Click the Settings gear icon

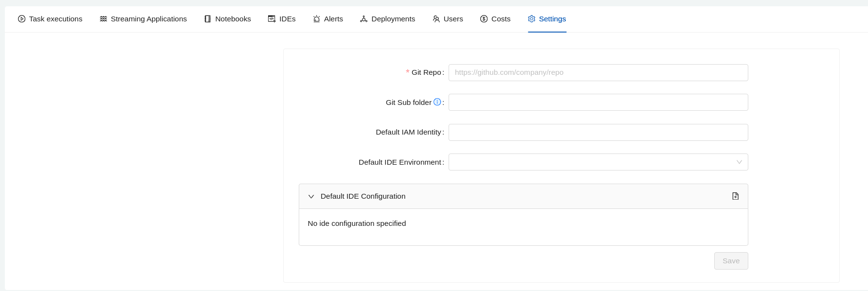pos(531,19)
